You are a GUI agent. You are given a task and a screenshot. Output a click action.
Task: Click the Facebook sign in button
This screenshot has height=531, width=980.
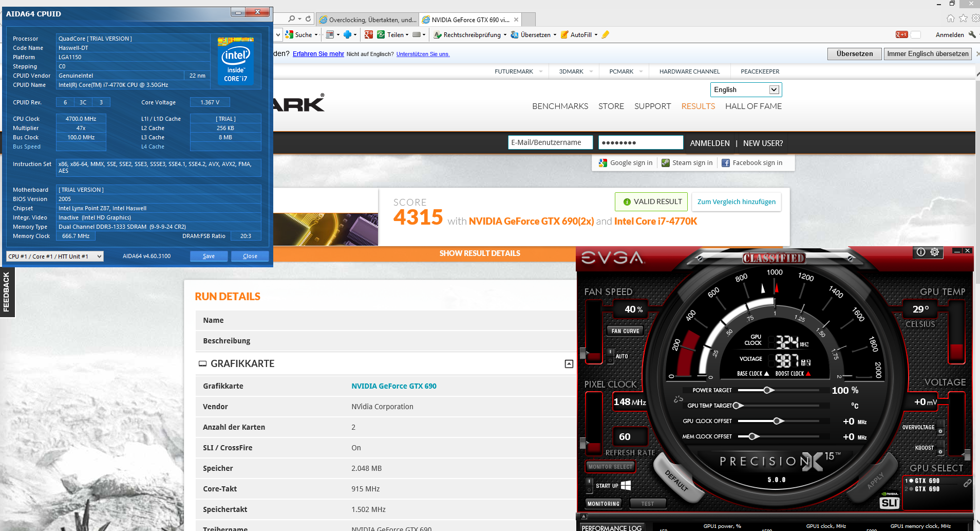point(752,163)
